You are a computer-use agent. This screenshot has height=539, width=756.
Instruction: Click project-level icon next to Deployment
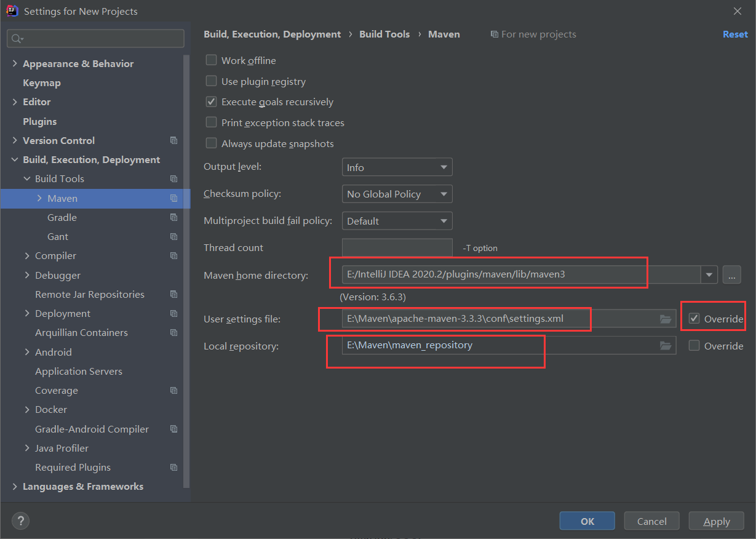173,313
